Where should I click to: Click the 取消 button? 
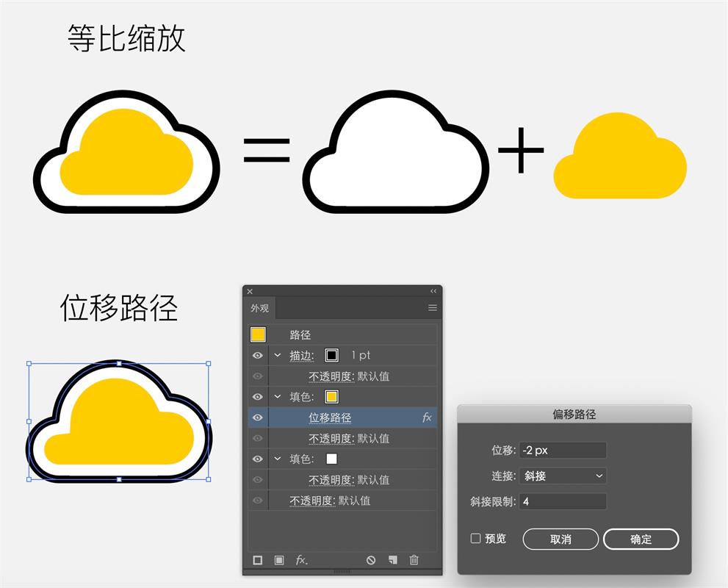(560, 539)
